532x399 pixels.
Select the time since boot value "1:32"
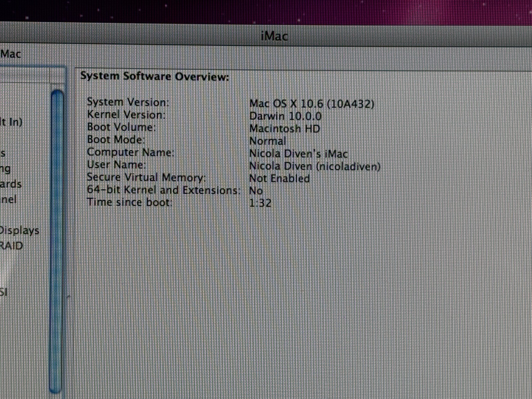(260, 203)
